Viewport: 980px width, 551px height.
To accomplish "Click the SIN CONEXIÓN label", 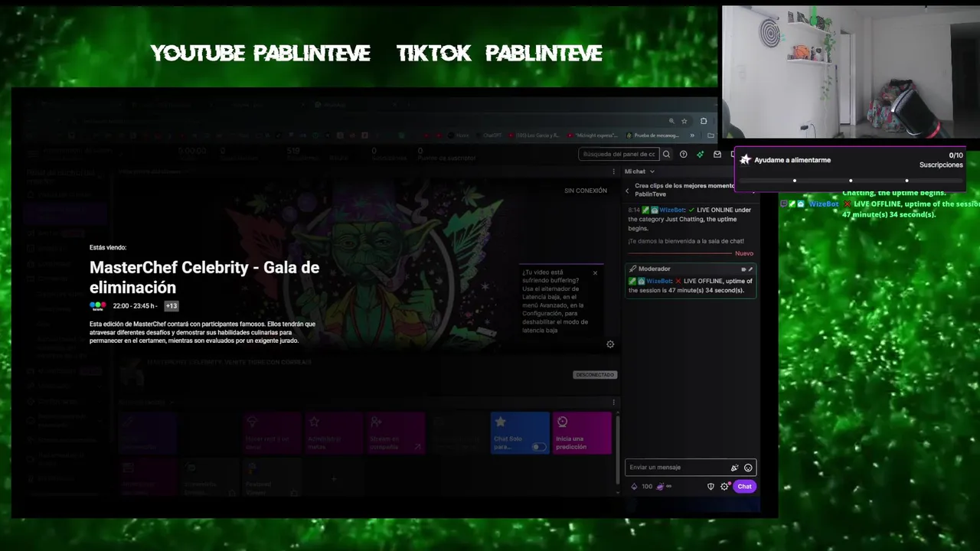I will (586, 191).
